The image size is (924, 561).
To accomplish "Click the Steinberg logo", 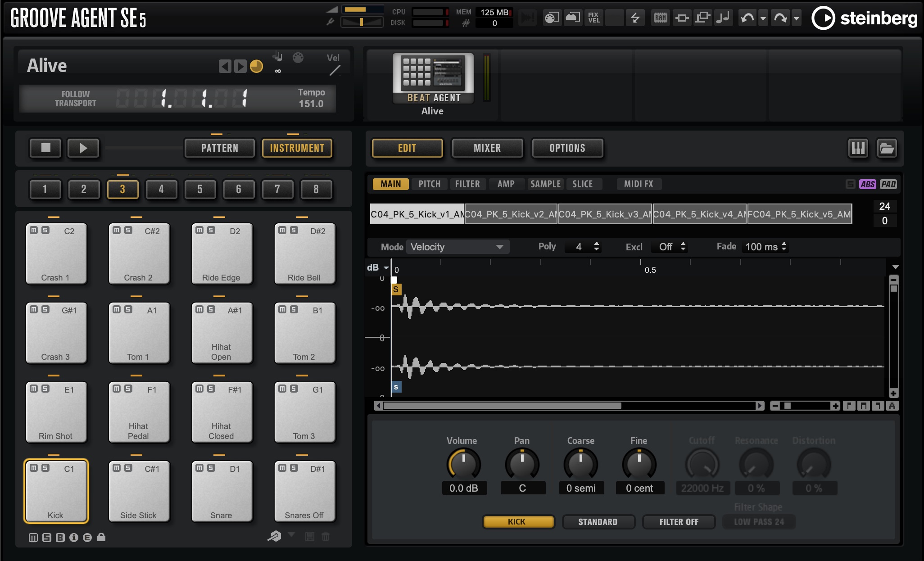I will click(x=865, y=18).
